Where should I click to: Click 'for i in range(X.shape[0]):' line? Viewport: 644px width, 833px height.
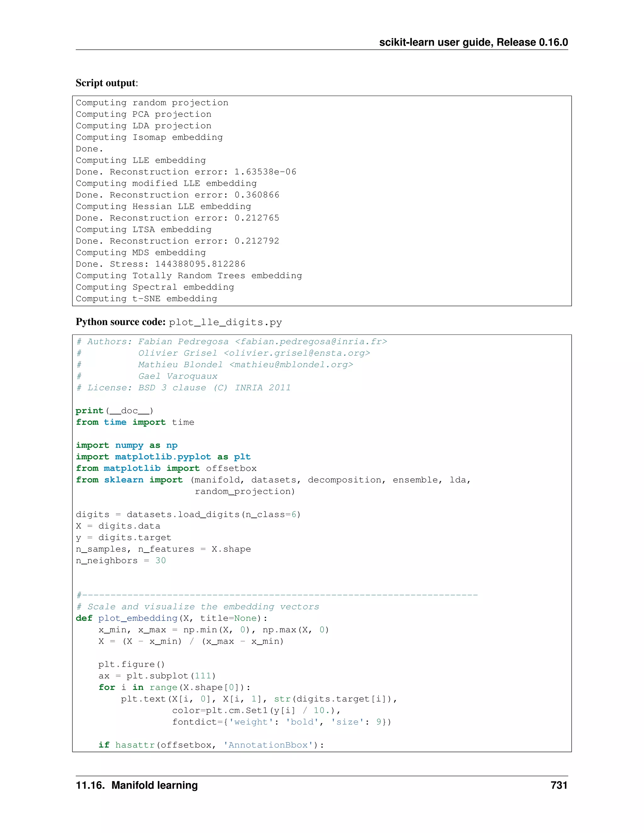[174, 687]
